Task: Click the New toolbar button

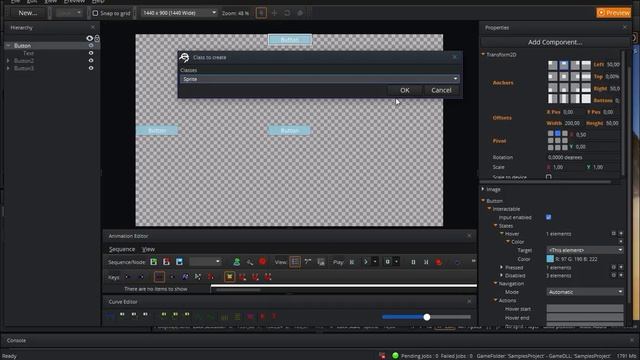Action: click(27, 13)
